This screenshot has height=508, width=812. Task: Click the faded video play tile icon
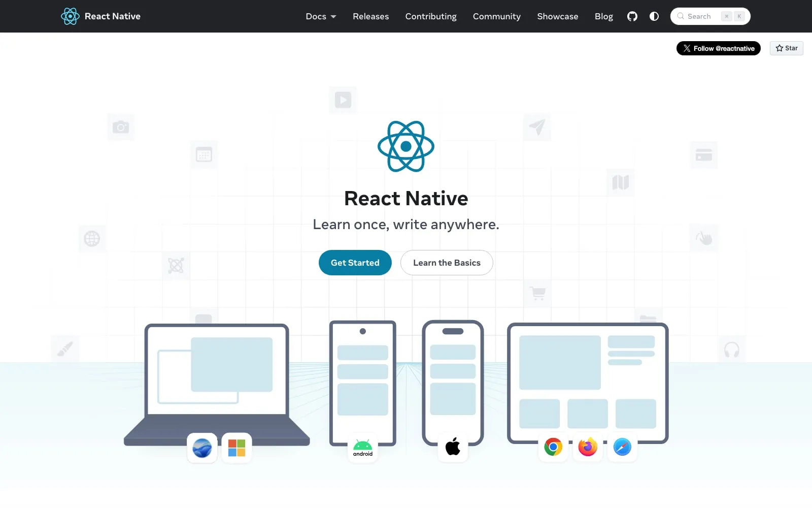pyautogui.click(x=343, y=100)
